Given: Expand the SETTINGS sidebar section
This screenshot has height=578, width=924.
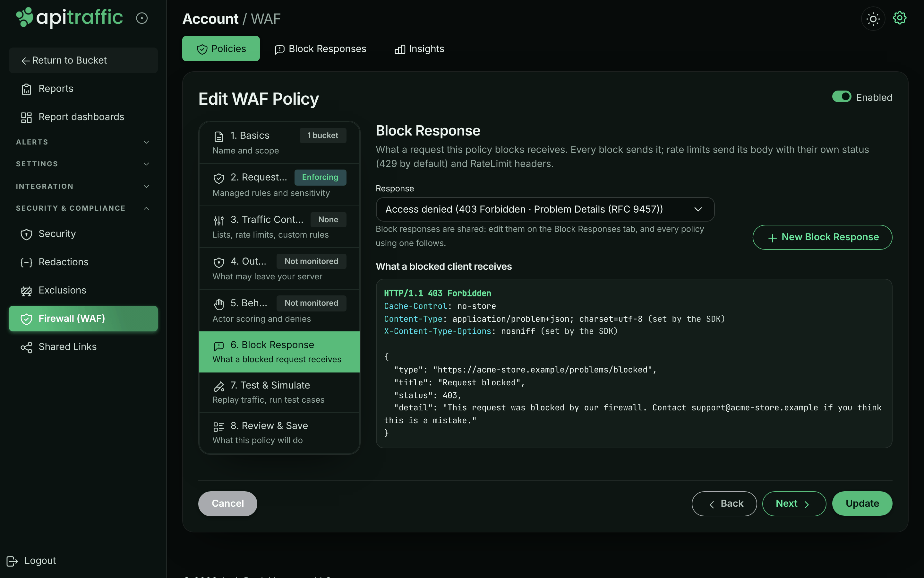Looking at the screenshot, I should point(83,164).
